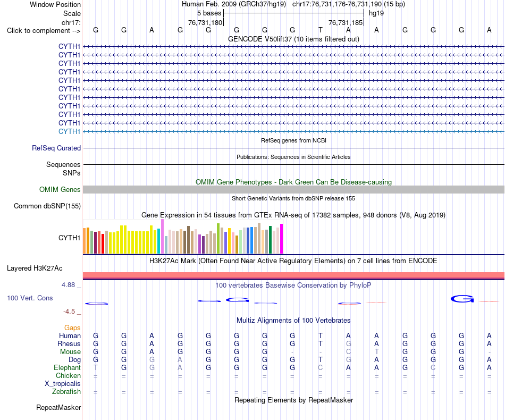This screenshot has width=505, height=420.
Task: Click the Window Position label
Action: (x=55, y=4)
